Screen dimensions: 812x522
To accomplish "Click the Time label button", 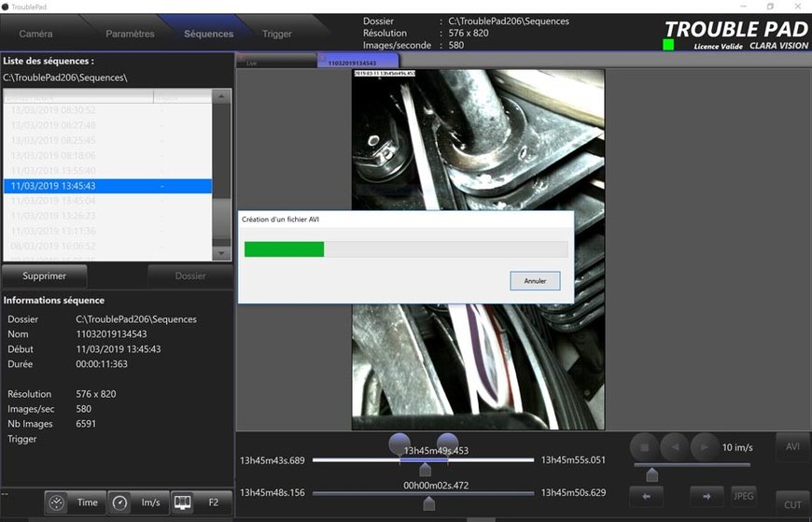I will coord(87,502).
